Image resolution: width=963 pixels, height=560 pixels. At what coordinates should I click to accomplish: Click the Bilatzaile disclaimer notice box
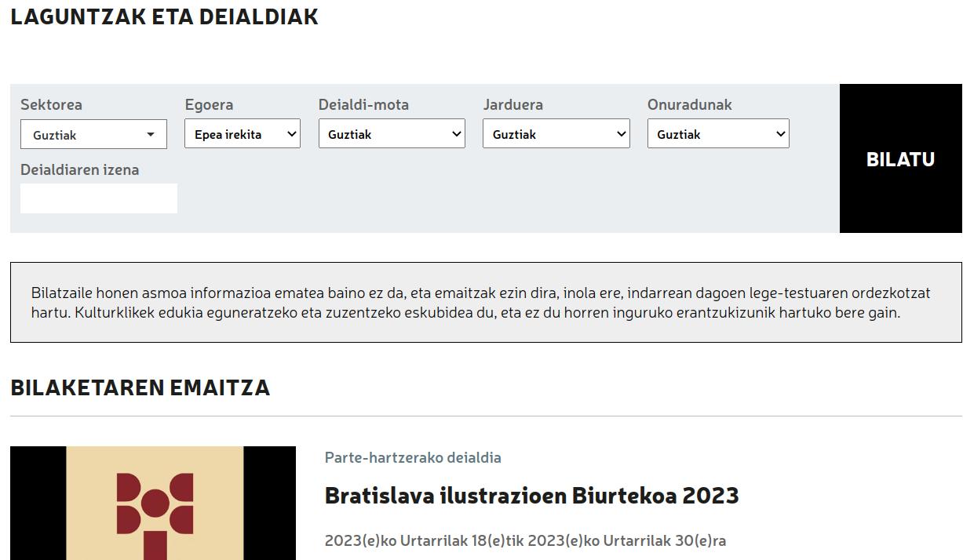(486, 303)
